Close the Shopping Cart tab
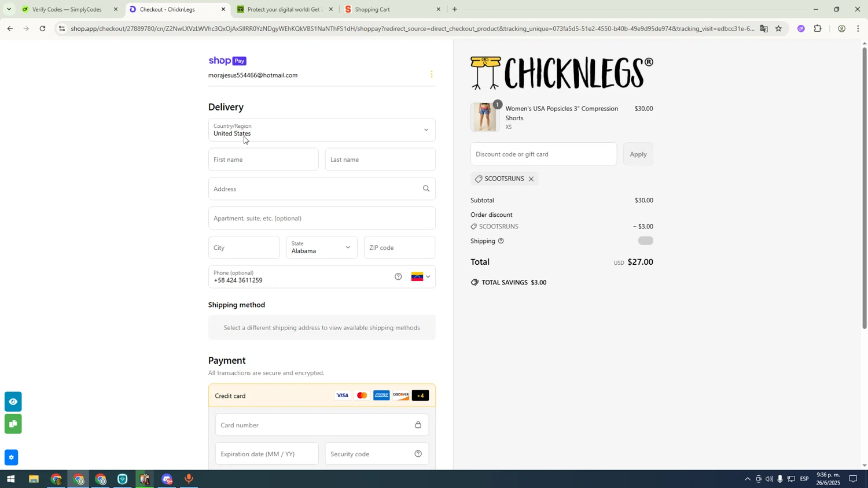 (x=438, y=9)
